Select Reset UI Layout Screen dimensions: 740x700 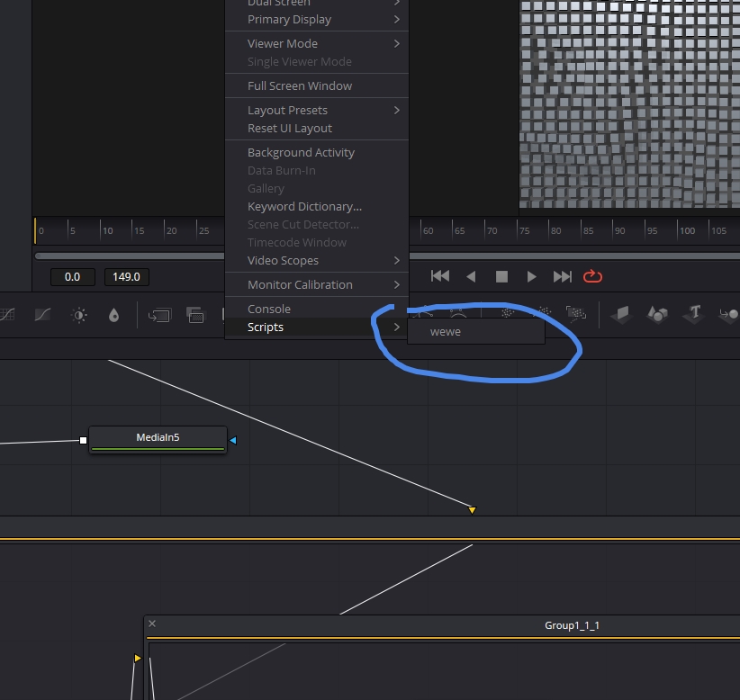pos(317,129)
